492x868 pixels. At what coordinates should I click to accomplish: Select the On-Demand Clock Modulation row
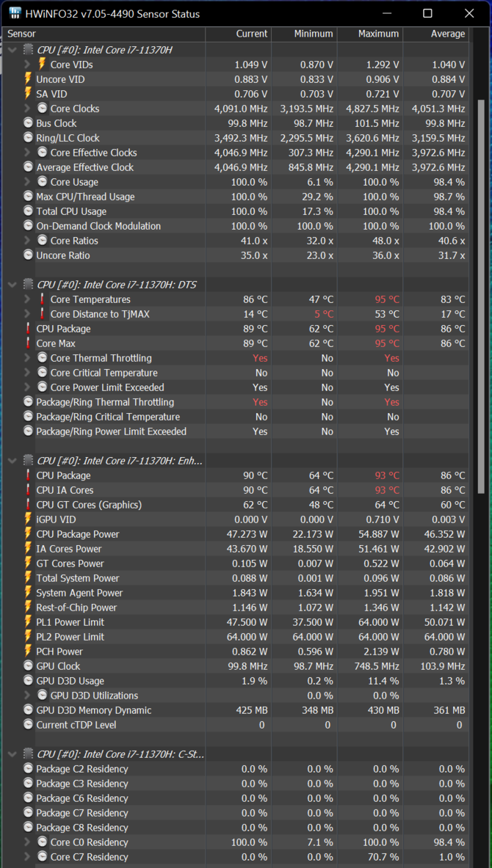click(x=236, y=226)
